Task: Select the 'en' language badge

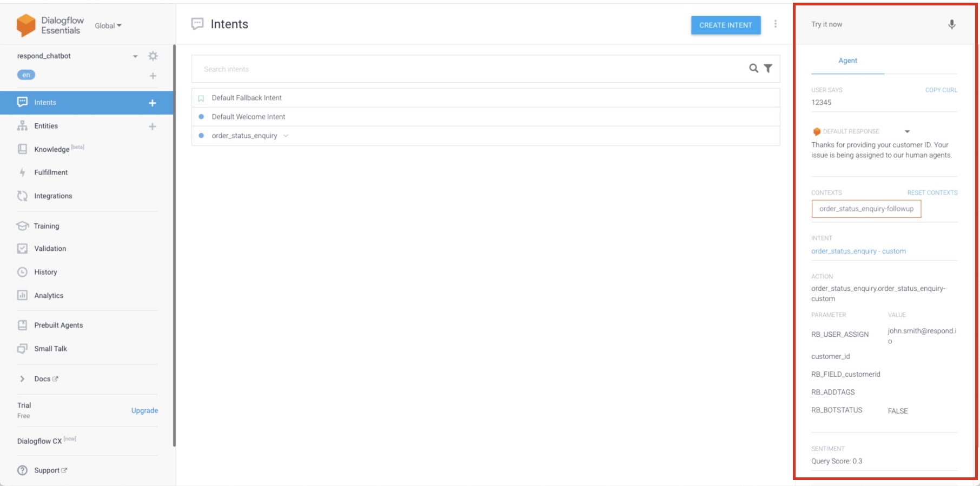Action: pos(26,75)
